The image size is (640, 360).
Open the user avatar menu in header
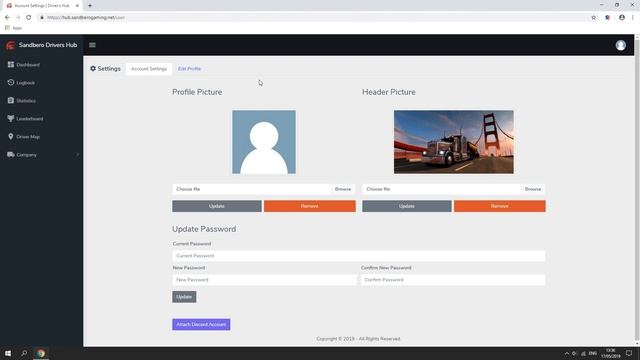tap(620, 45)
